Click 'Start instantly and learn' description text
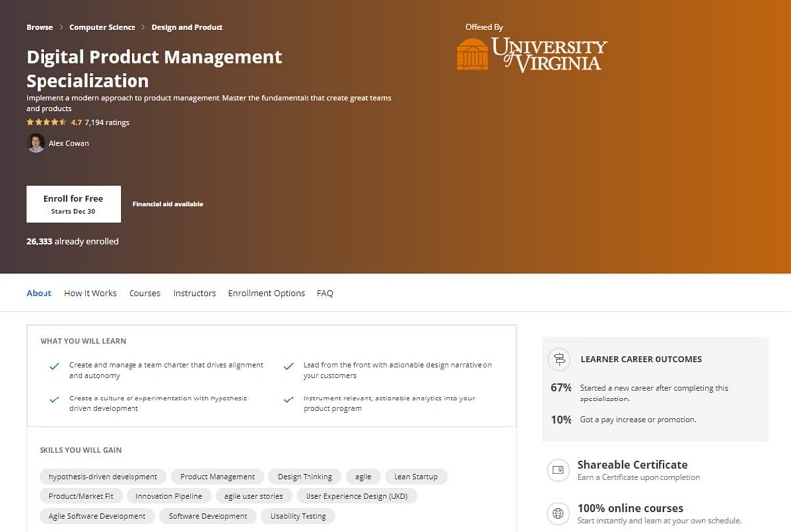The image size is (791, 532). [x=659, y=521]
